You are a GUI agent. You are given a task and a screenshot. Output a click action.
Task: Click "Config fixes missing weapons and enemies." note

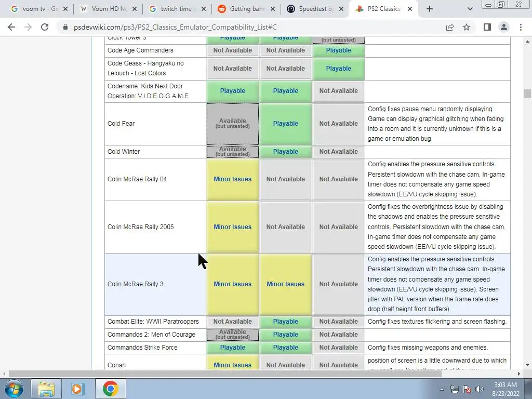click(x=428, y=348)
